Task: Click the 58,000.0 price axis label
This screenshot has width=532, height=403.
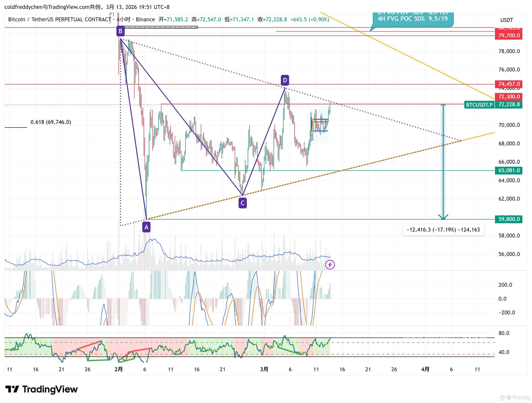Action: 509,235
